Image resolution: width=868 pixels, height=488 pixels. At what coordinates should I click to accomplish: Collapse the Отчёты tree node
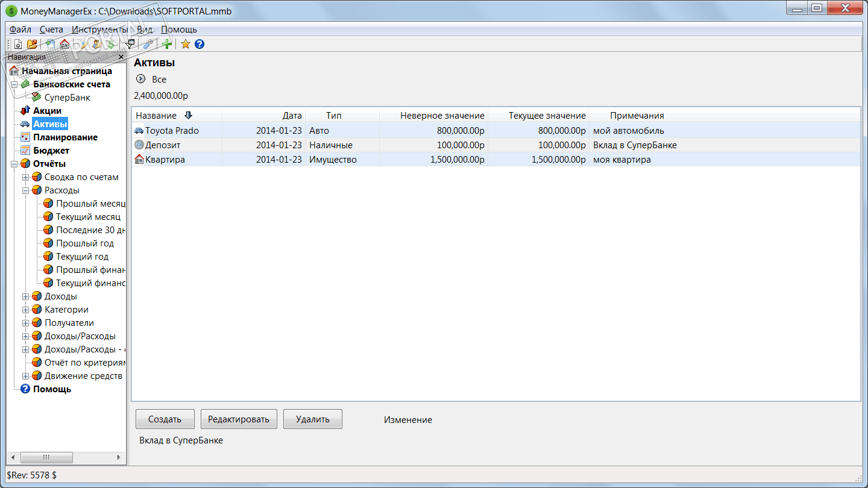14,164
